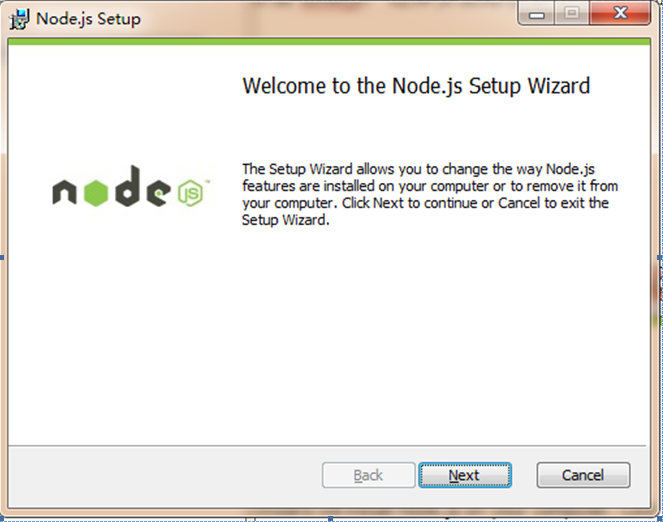Click the separator line above the buttons

click(327, 445)
